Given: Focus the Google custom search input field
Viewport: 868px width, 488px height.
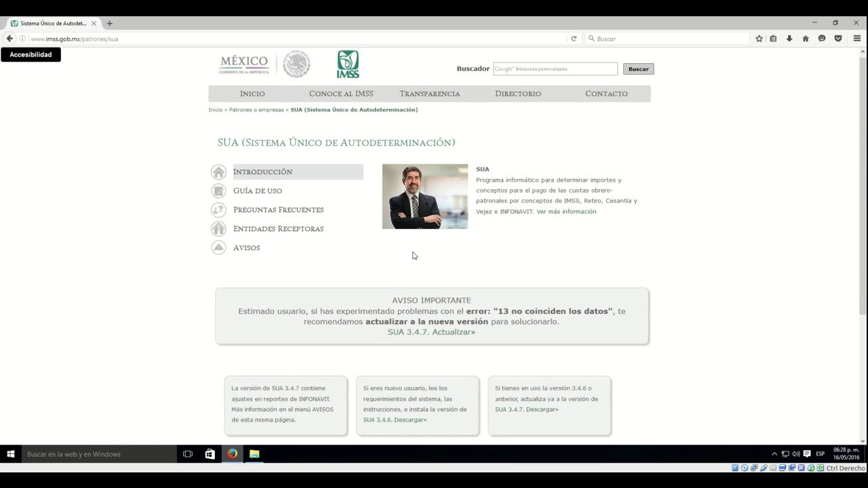Looking at the screenshot, I should click(555, 68).
